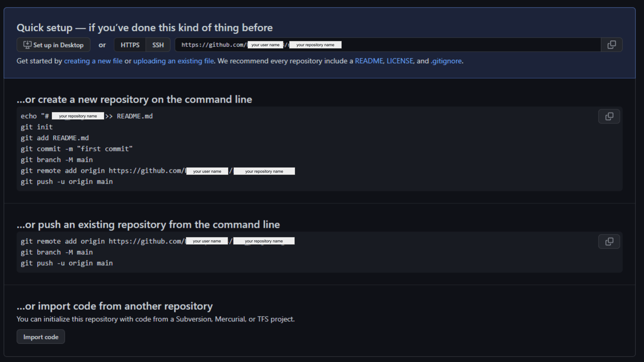Image resolution: width=644 pixels, height=362 pixels.
Task: Copy the create-new-repository command block
Action: pos(609,116)
